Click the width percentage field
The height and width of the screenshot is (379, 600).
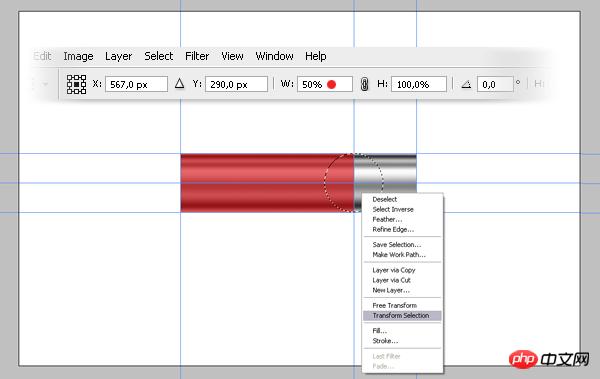(325, 84)
